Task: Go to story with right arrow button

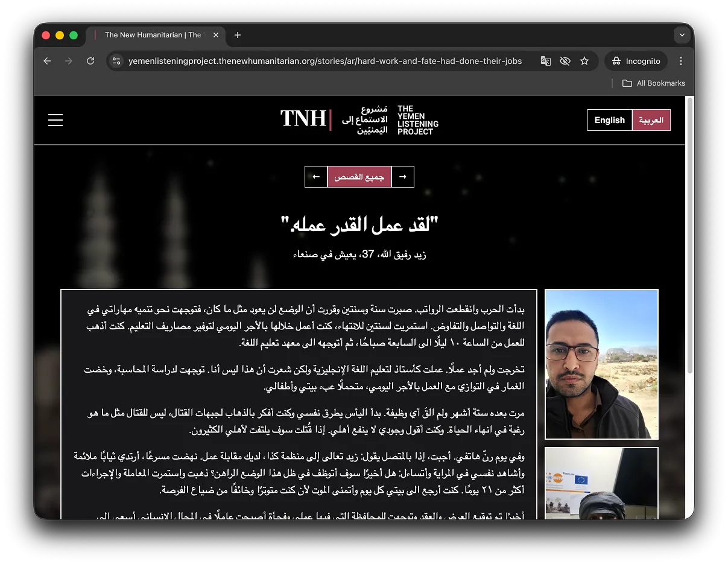Action: 403,177
